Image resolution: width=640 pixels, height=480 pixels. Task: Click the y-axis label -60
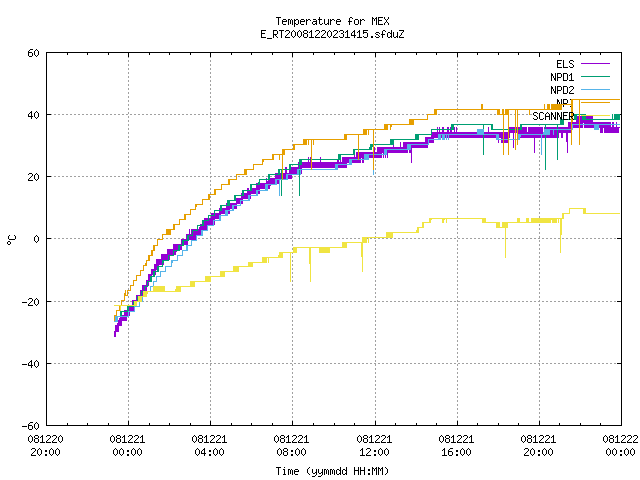coord(31,426)
